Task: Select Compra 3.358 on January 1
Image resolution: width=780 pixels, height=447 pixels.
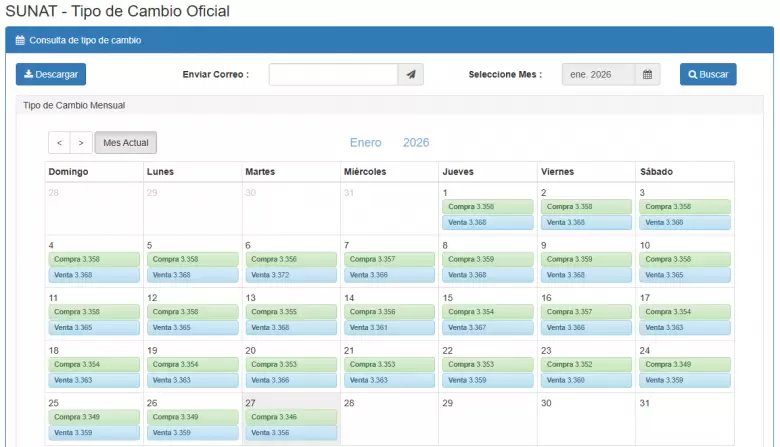Action: pyautogui.click(x=487, y=207)
